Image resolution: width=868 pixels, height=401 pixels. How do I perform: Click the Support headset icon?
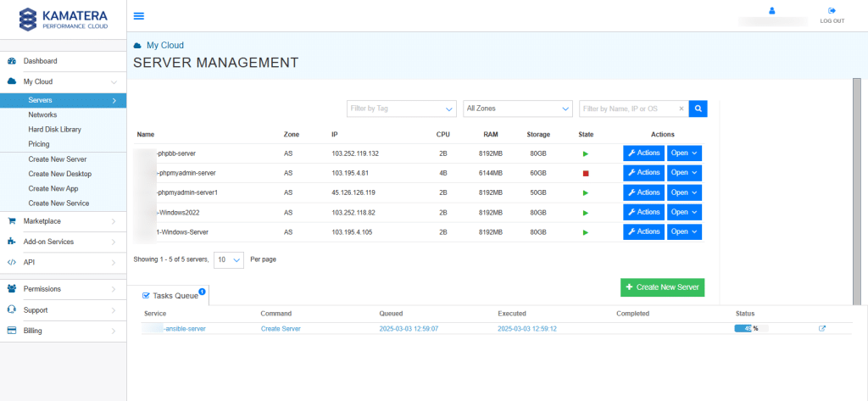[12, 309]
